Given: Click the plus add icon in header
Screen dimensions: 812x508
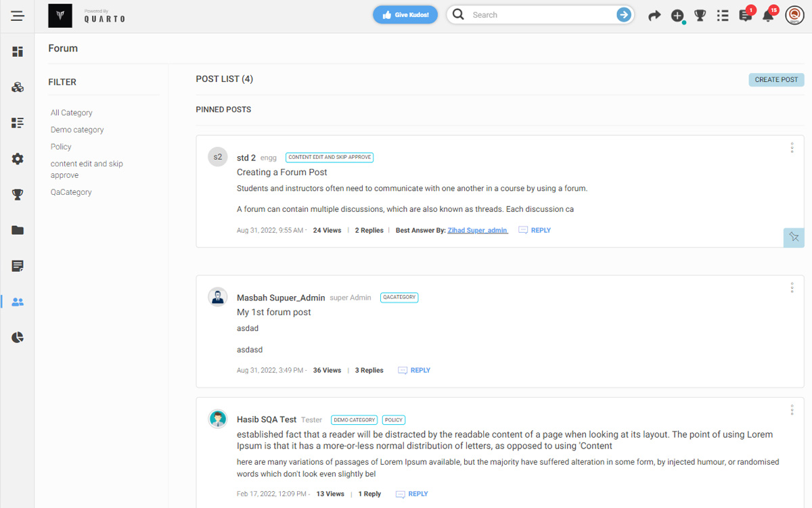Looking at the screenshot, I should pos(677,16).
